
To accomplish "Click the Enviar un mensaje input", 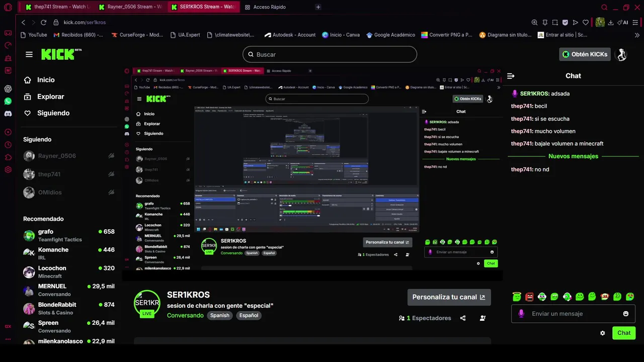I will click(x=573, y=314).
